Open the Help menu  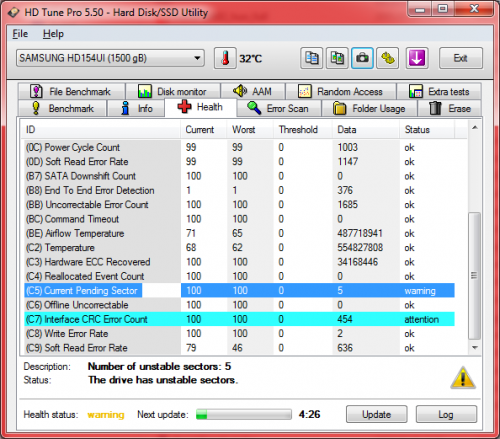tap(53, 34)
